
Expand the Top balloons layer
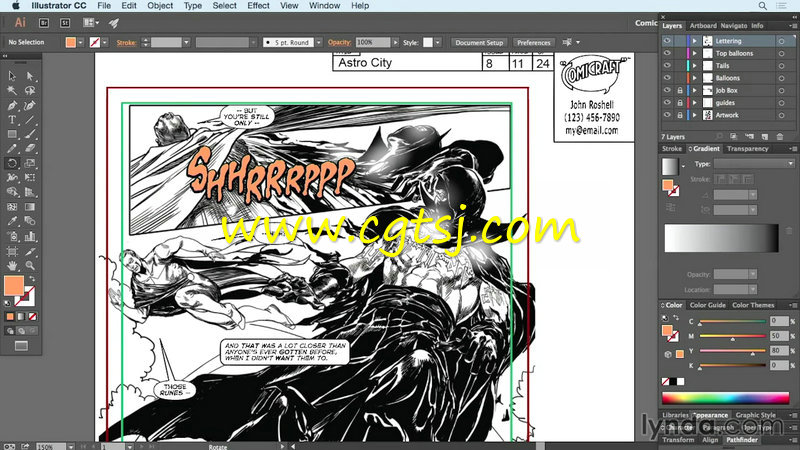694,53
